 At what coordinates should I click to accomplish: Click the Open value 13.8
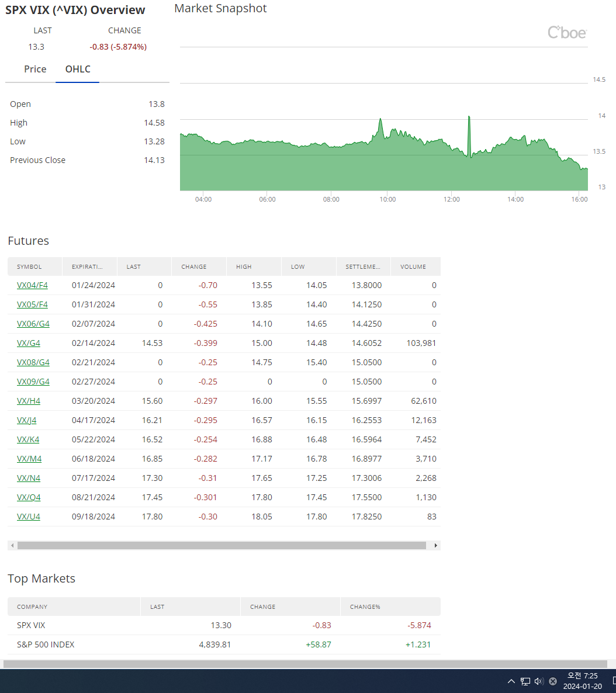[x=157, y=105]
